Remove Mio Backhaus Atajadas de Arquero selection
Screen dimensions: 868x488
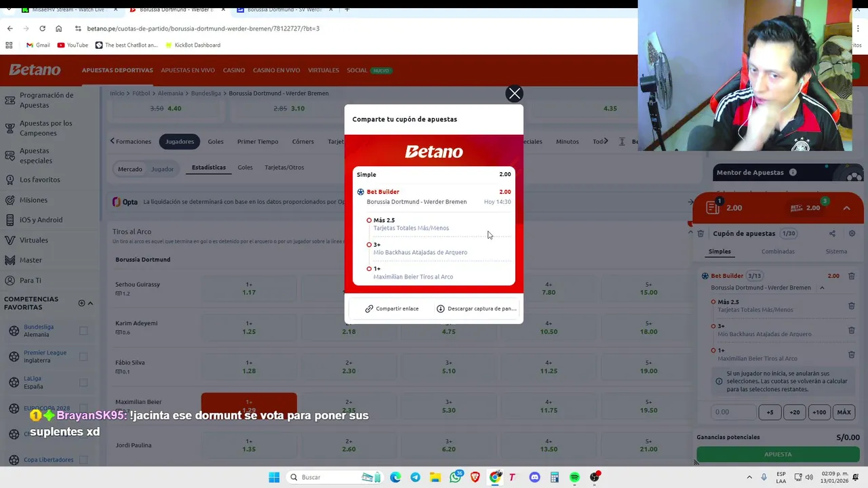pyautogui.click(x=851, y=330)
